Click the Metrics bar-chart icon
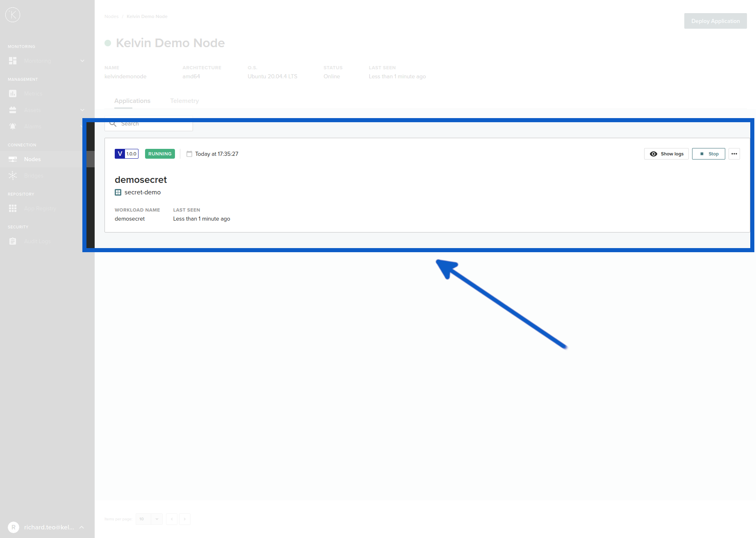Screen dimensions: 756x538 (13, 93)
